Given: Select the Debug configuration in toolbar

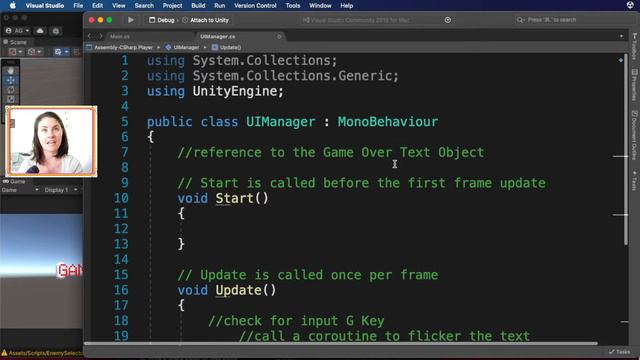Looking at the screenshot, I should coord(162,20).
